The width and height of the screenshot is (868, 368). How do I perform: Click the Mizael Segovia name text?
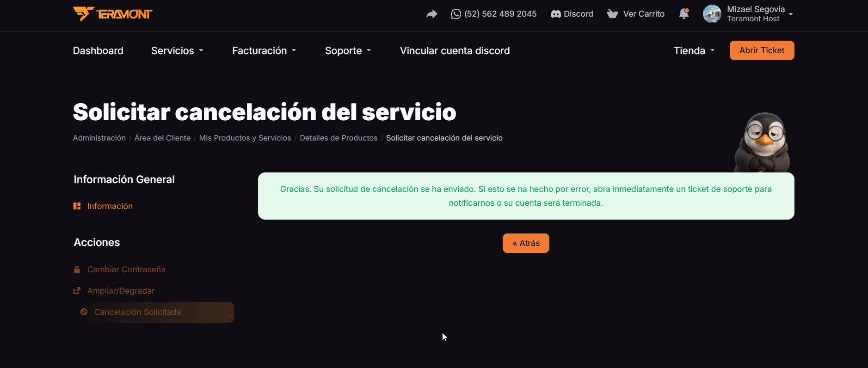(756, 9)
